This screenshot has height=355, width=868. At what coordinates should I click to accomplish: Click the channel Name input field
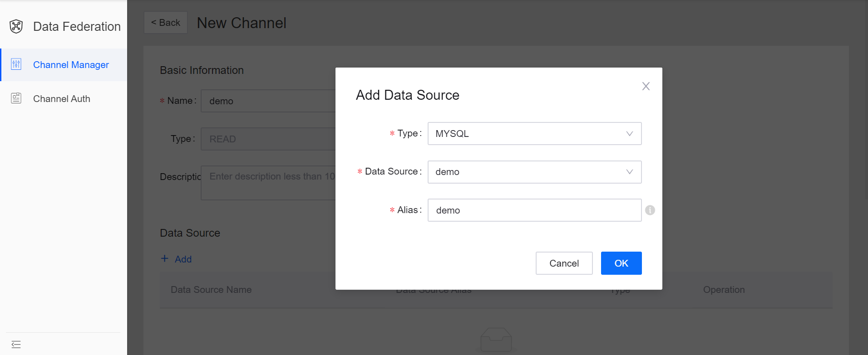point(268,101)
